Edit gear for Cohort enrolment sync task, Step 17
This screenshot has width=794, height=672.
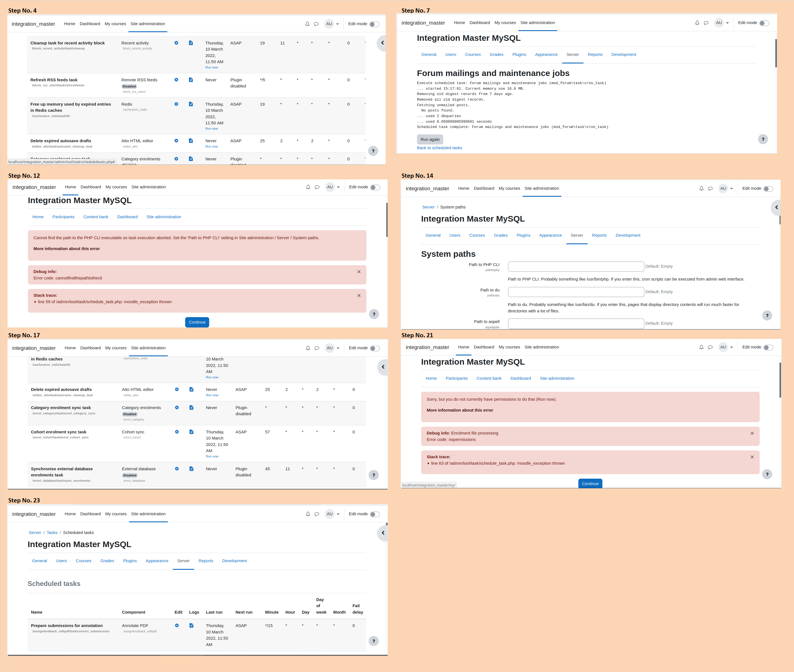tap(177, 432)
